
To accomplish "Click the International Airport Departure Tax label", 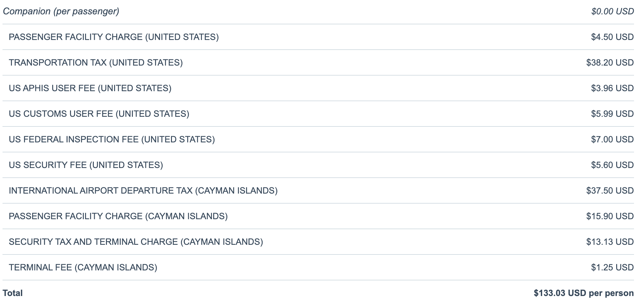I will pos(143,191).
